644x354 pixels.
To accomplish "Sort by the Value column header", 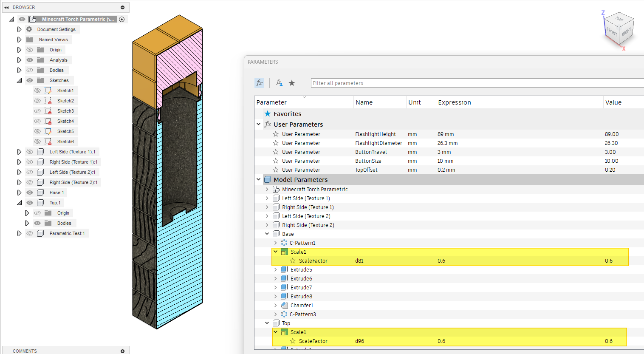I will coord(613,102).
